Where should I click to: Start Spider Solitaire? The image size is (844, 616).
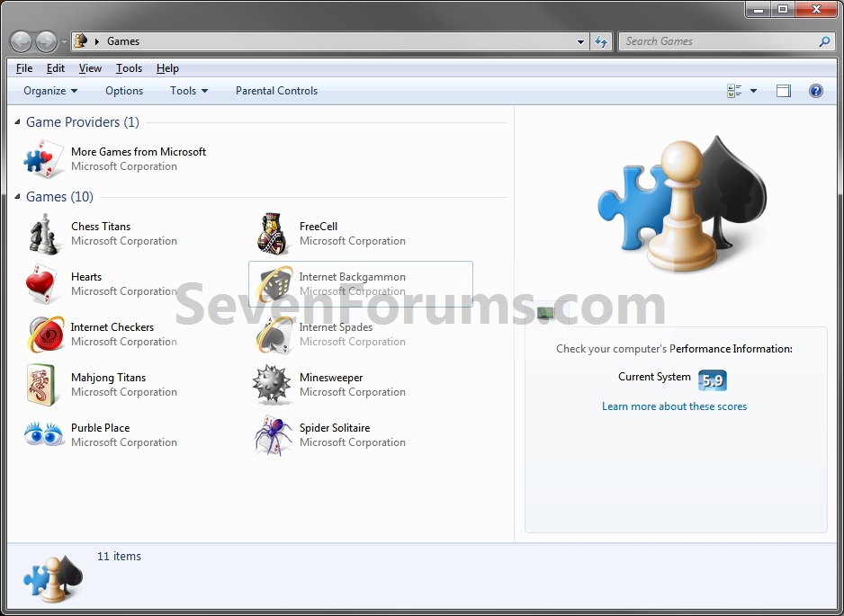[335, 428]
